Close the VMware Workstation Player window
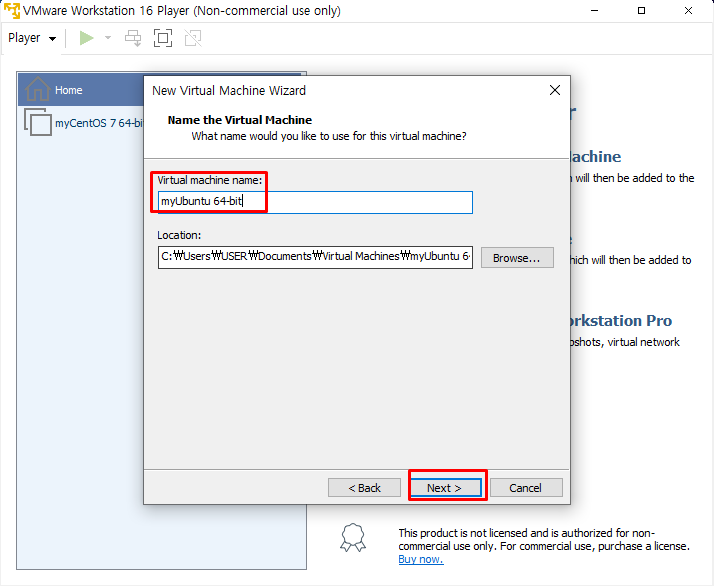The image size is (714, 586). pos(688,10)
